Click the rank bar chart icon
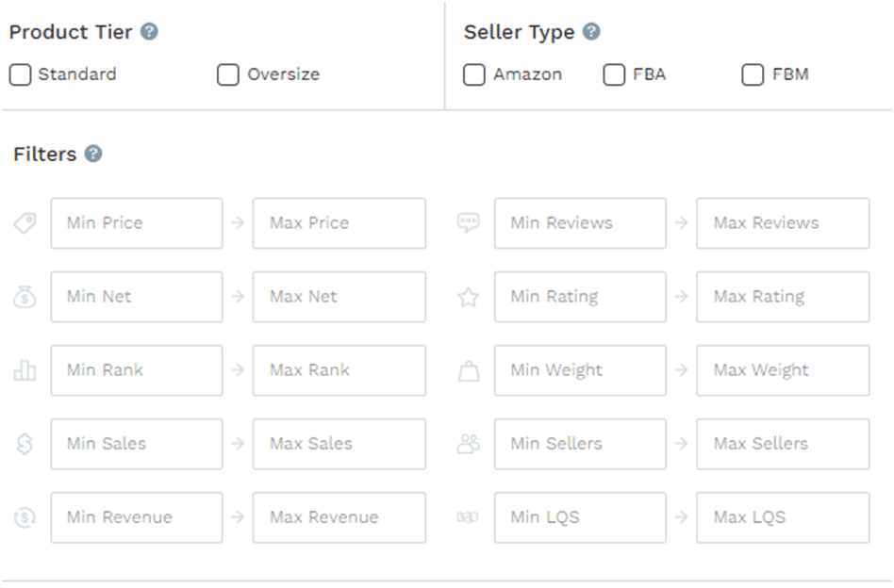 coord(25,370)
